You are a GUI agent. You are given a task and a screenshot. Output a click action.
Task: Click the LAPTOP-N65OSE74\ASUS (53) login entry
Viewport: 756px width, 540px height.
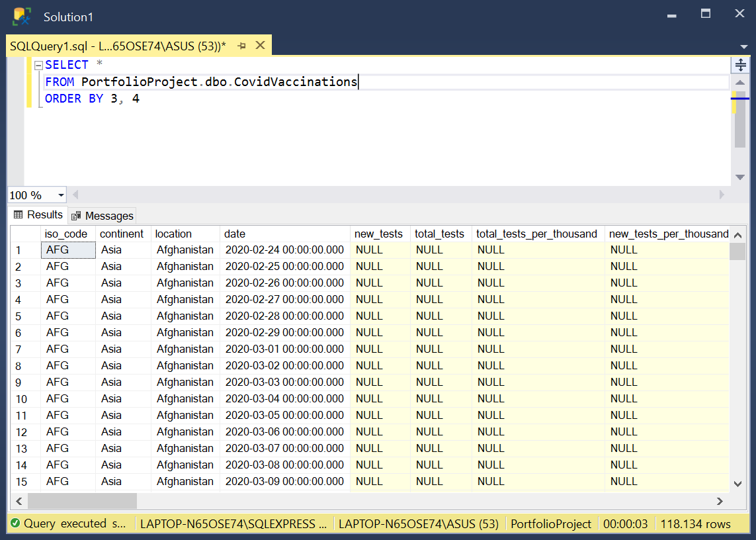419,524
